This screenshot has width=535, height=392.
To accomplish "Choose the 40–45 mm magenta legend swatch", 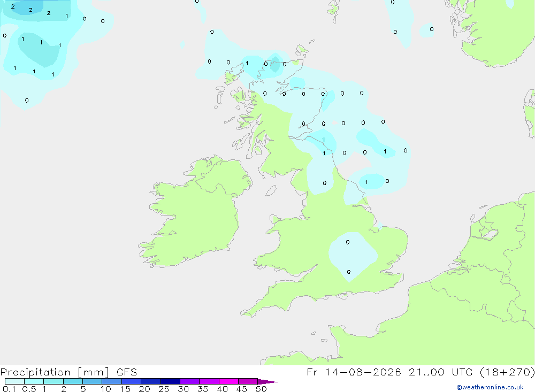I will tap(228, 381).
